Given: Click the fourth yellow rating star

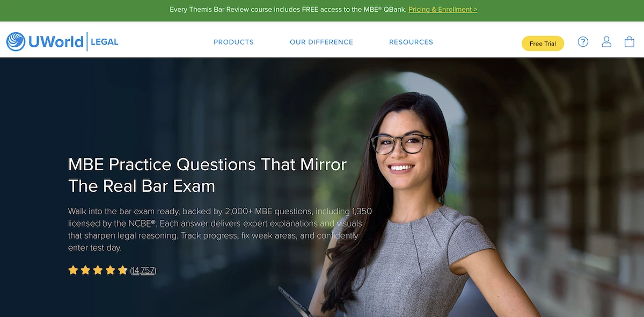Looking at the screenshot, I should (110, 270).
